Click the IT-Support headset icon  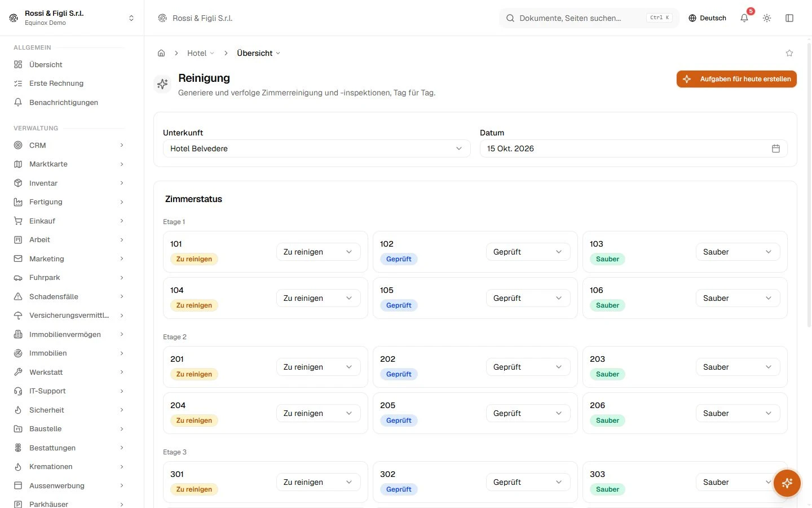tap(18, 391)
